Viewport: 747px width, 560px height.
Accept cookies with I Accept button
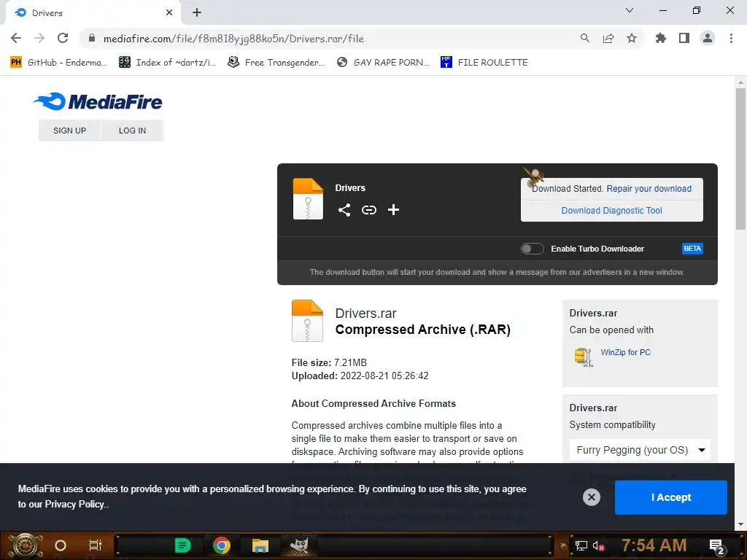tap(671, 497)
